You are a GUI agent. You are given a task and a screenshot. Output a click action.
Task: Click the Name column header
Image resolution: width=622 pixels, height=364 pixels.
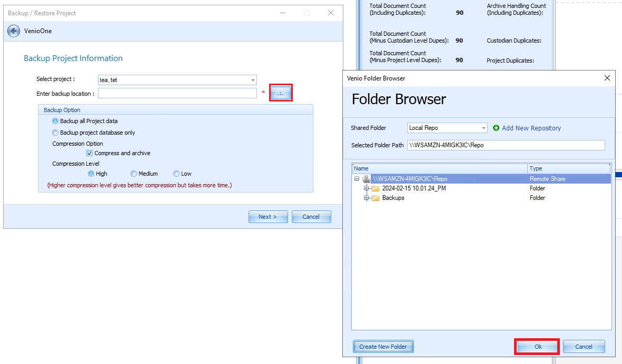click(440, 168)
